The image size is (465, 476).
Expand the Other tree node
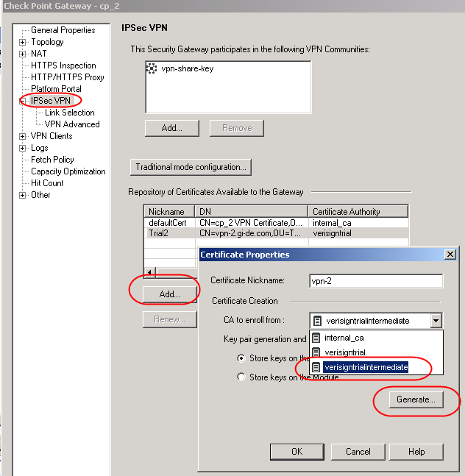click(x=22, y=195)
